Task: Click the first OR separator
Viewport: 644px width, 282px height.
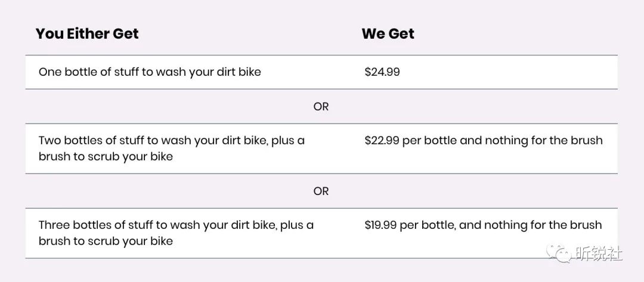Action: (x=321, y=107)
